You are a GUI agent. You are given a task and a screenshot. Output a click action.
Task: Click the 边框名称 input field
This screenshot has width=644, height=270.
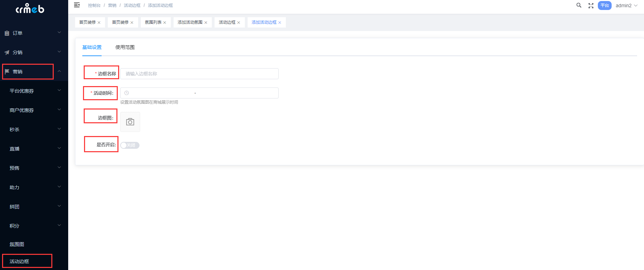pos(199,74)
